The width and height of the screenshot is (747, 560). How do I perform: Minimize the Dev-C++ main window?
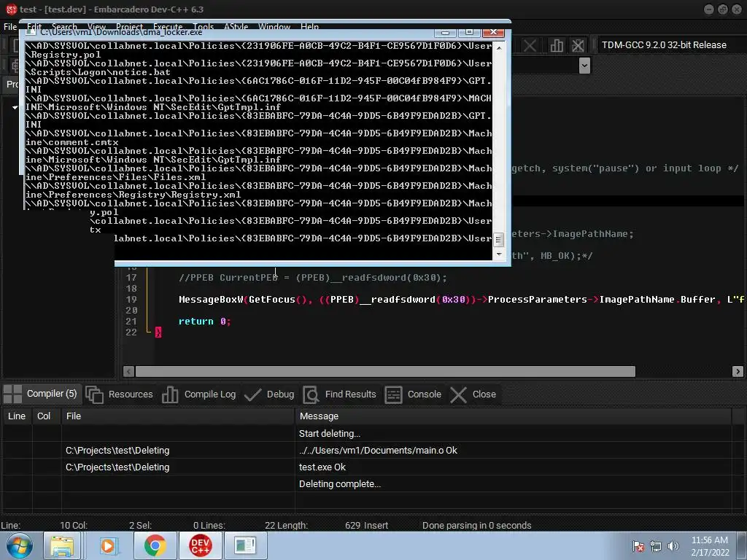(x=709, y=9)
